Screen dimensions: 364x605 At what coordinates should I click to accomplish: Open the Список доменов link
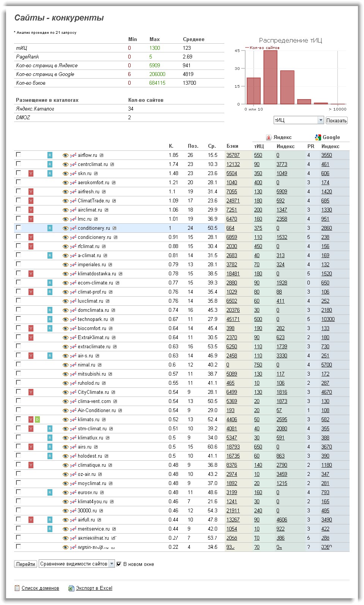[x=40, y=588]
